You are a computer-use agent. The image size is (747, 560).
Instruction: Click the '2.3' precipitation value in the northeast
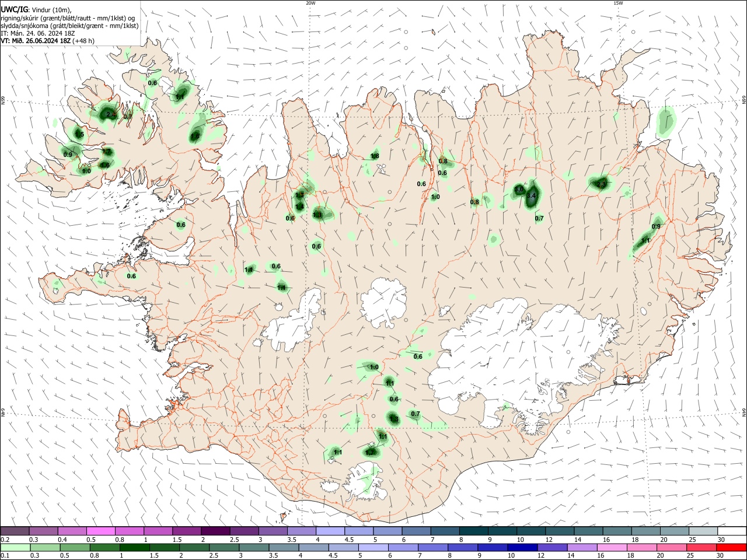click(x=602, y=184)
